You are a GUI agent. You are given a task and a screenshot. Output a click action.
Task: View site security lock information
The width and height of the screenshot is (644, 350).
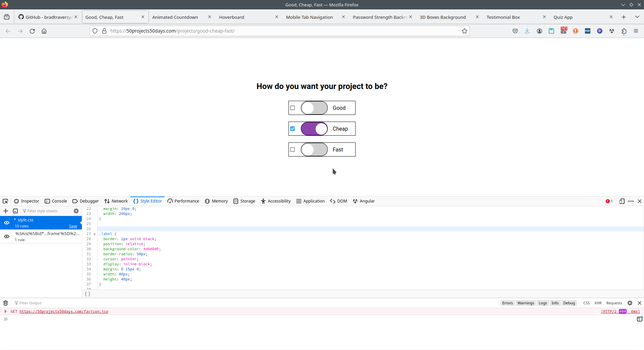click(x=104, y=31)
